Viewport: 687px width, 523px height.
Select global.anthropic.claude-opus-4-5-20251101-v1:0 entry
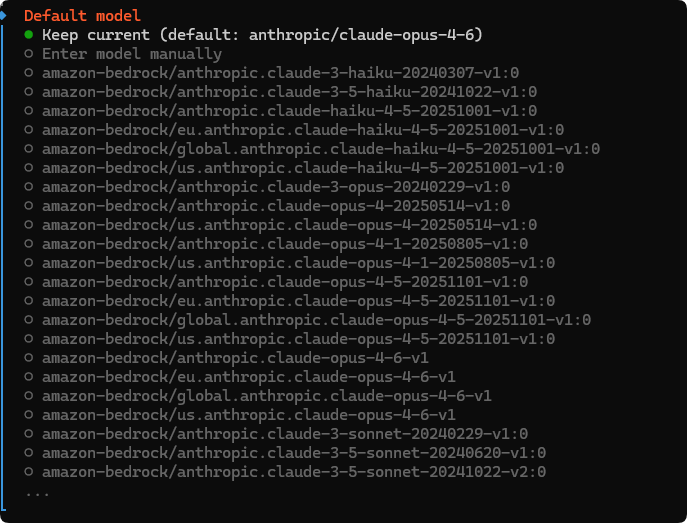click(x=316, y=320)
